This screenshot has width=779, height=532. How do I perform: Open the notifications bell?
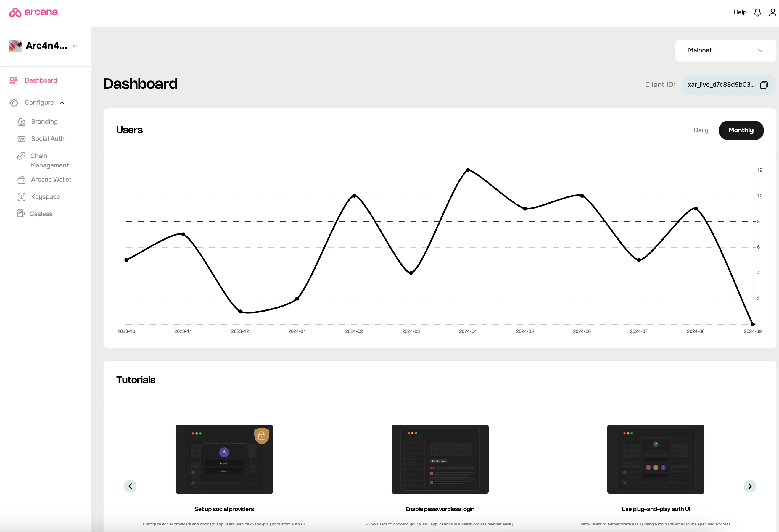(757, 12)
